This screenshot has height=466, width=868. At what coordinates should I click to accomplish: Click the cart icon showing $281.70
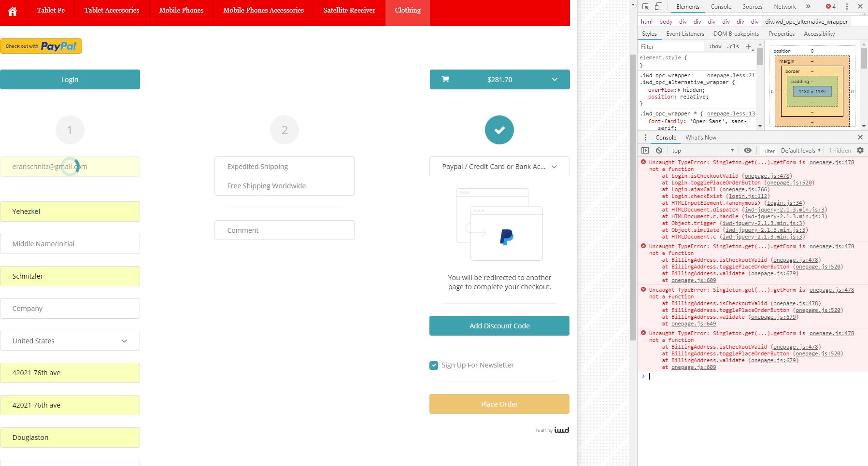tap(445, 79)
